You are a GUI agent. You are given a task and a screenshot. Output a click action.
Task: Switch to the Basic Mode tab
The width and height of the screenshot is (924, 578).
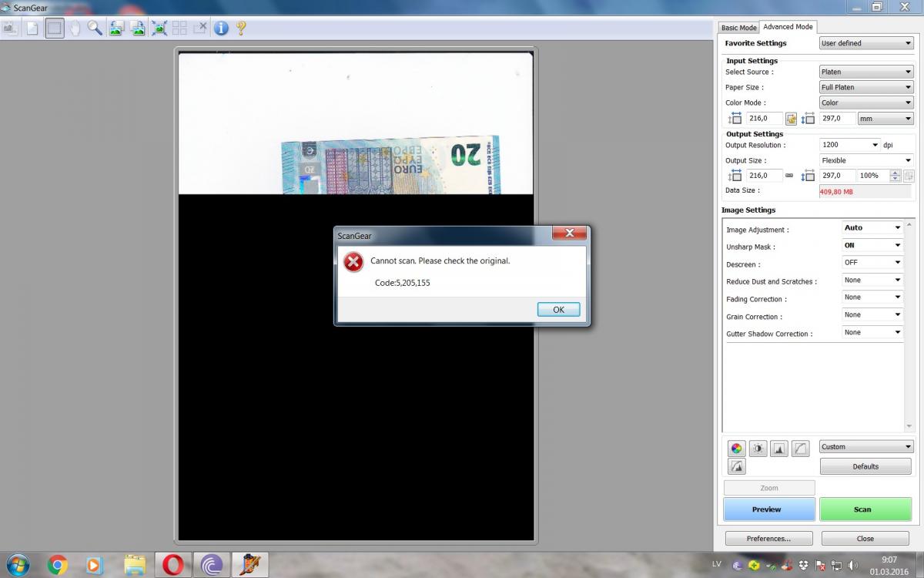pos(738,28)
